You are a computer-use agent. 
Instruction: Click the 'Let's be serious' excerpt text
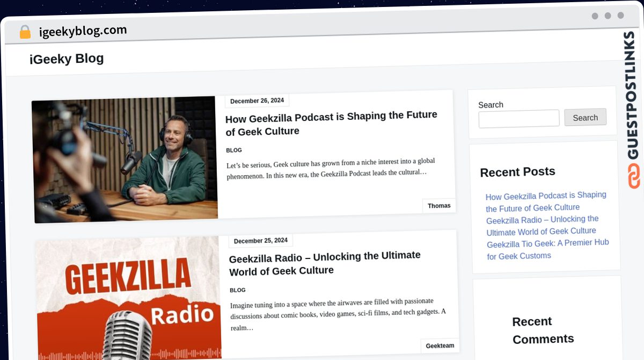(331, 168)
